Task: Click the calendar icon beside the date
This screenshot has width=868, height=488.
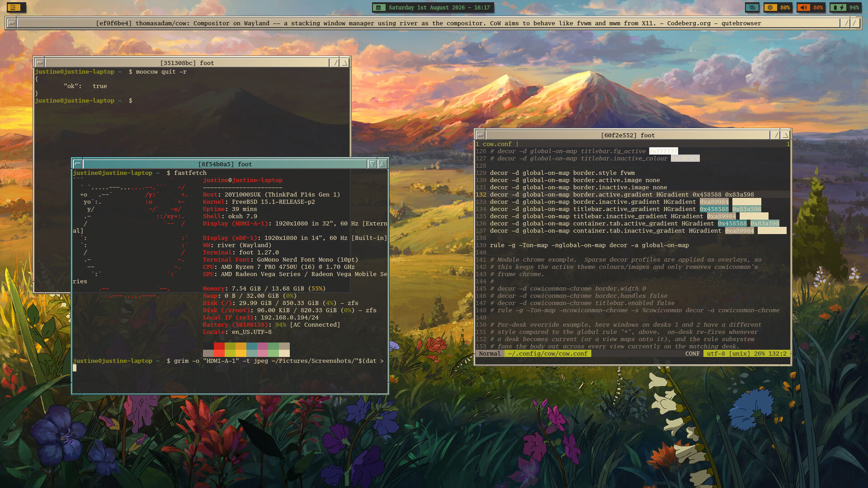Action: tap(379, 8)
